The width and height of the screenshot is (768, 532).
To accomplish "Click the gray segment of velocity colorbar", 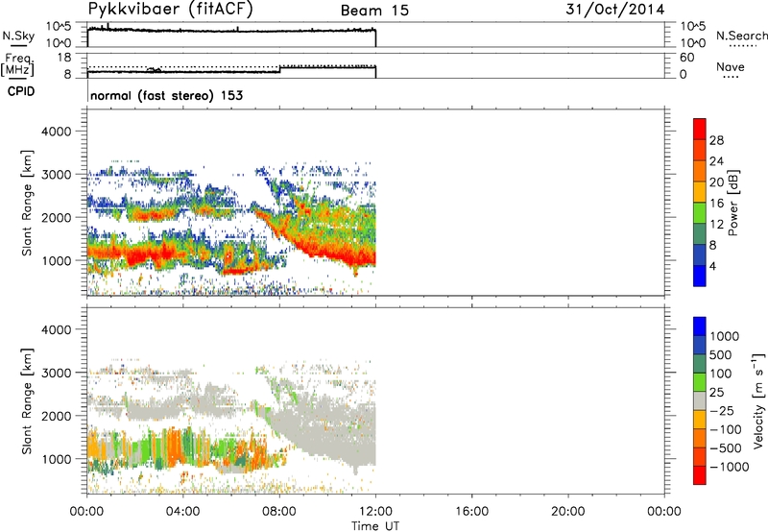I will (700, 401).
